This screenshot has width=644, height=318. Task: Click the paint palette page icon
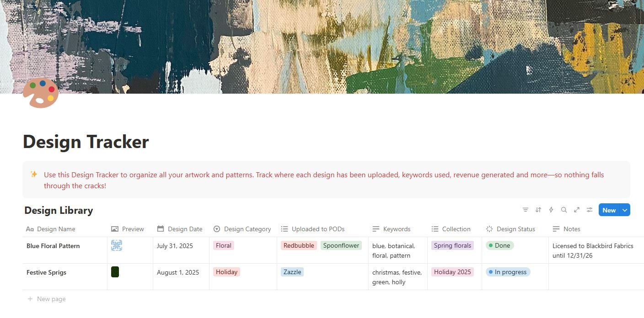click(41, 93)
